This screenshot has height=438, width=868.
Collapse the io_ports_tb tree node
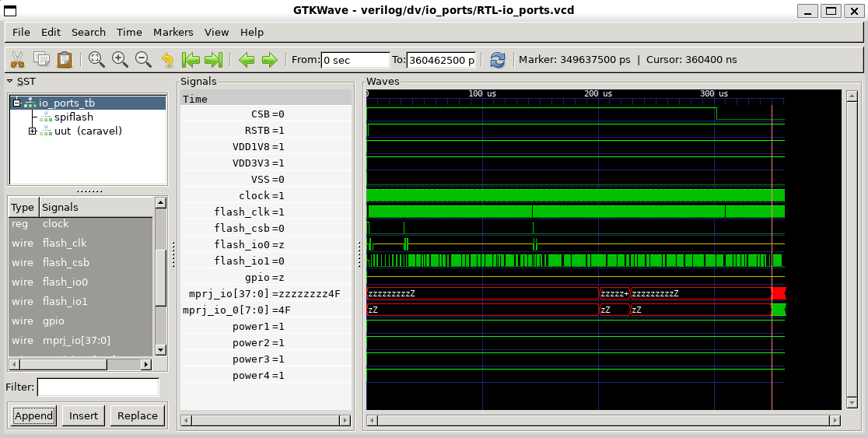pyautogui.click(x=16, y=103)
